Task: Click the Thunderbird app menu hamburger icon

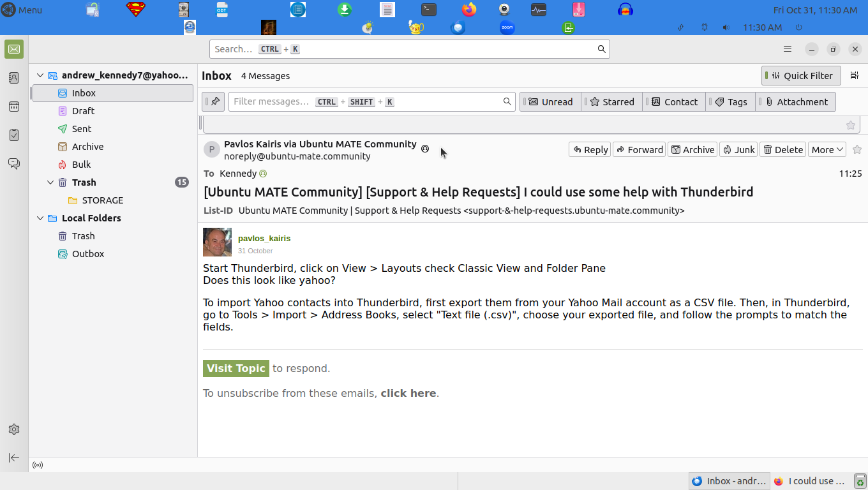Action: (788, 49)
